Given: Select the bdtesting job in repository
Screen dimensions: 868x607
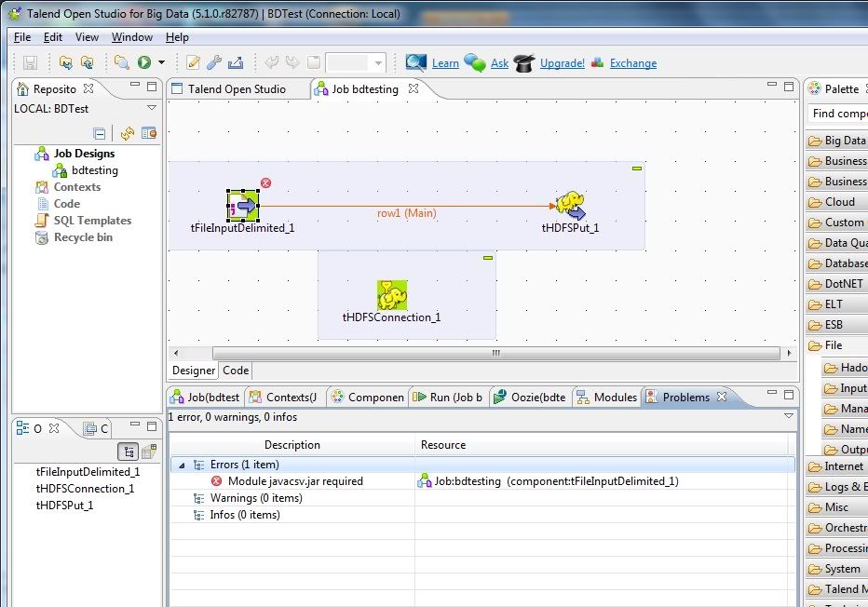Looking at the screenshot, I should [x=95, y=170].
